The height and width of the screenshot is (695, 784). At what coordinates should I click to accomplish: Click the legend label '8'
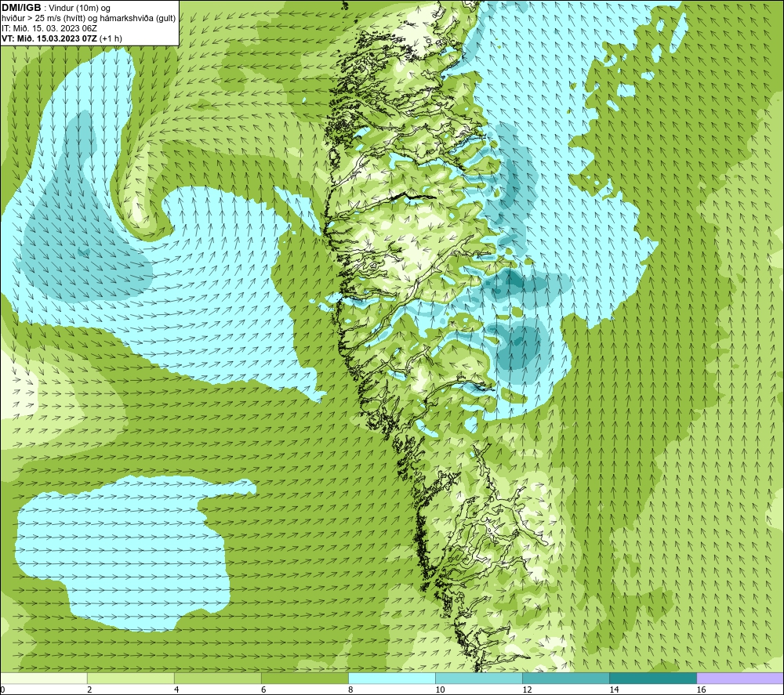350,690
